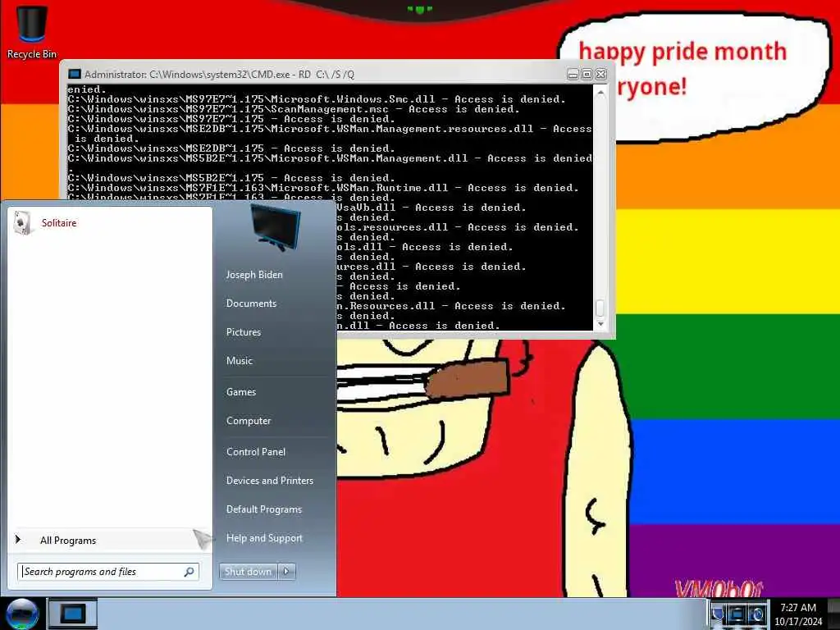Minimize the CMD window
Screen dimensions: 840x630
pos(573,75)
